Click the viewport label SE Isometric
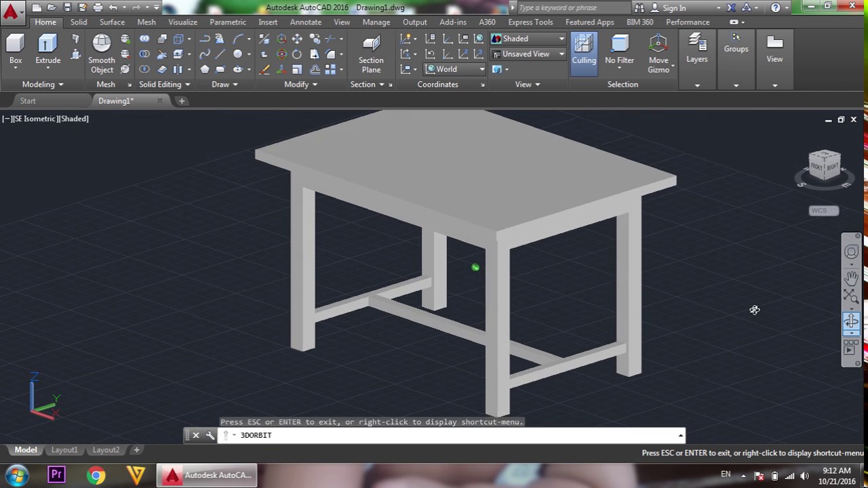 click(35, 119)
